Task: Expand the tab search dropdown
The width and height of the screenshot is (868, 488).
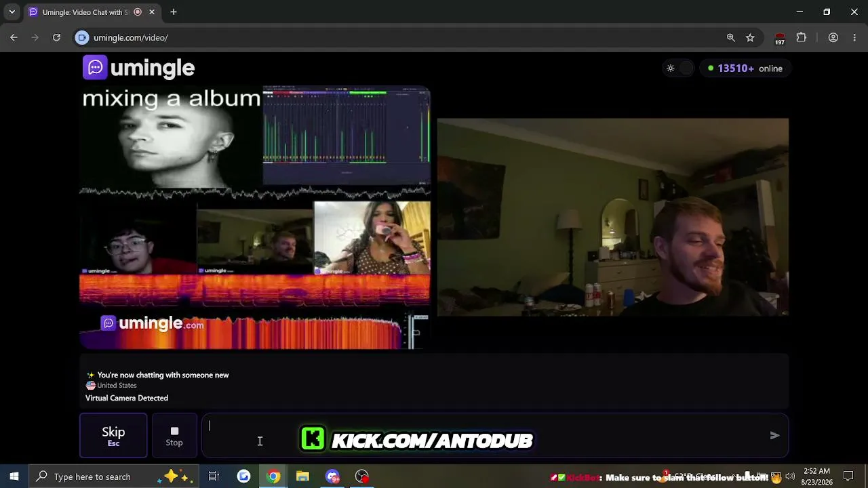Action: (12, 12)
